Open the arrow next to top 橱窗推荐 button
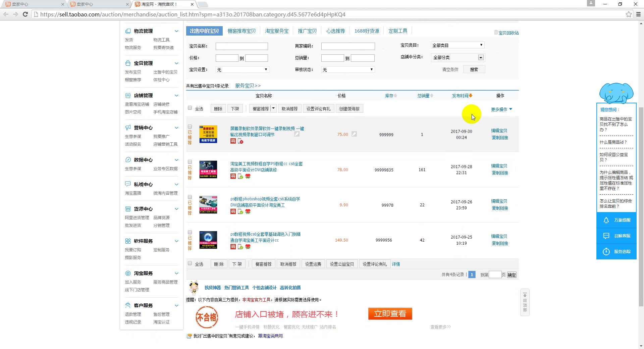Viewport: 644px width, 349px height. click(273, 109)
